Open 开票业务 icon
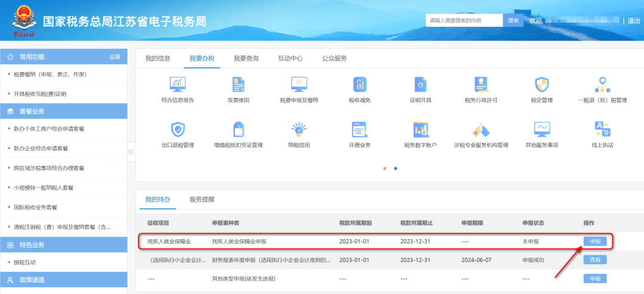 click(360, 129)
